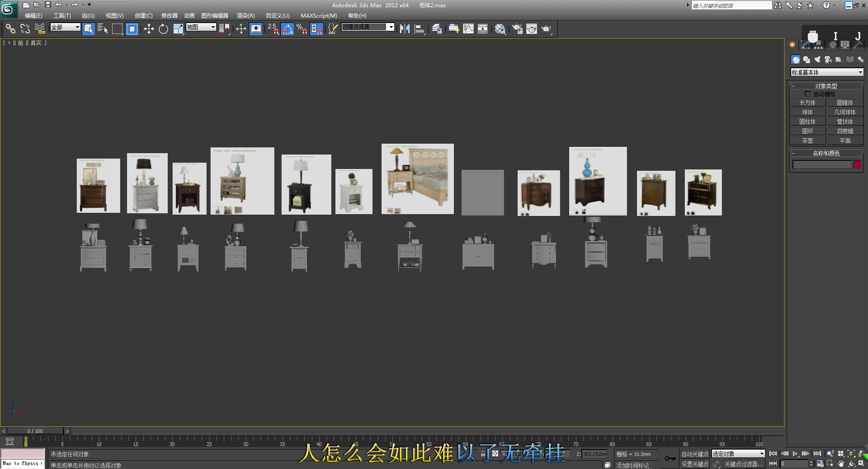Switch to the Cameras category icon

[828, 60]
